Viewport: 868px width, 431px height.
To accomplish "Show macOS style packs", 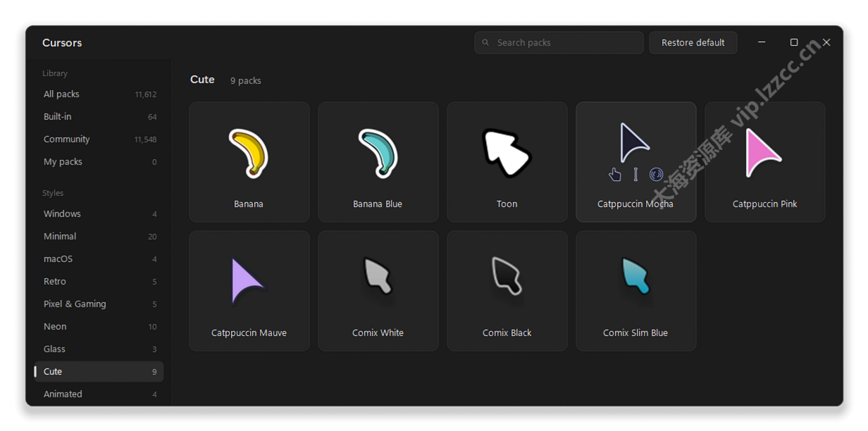I will click(99, 259).
